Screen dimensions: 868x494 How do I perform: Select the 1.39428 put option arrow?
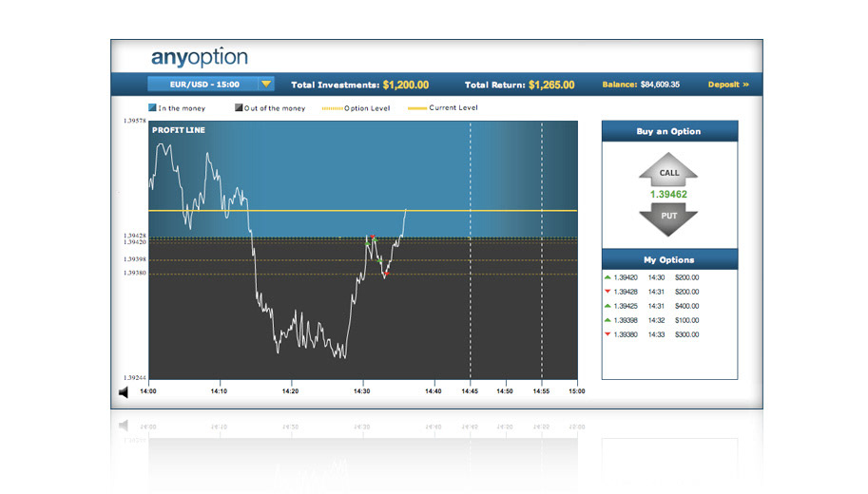pyautogui.click(x=608, y=292)
